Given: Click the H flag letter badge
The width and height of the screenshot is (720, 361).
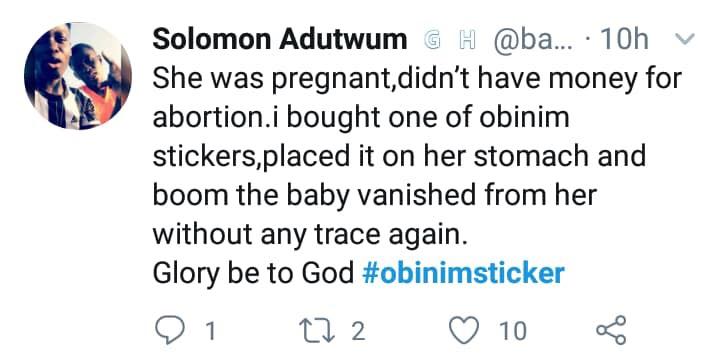Looking at the screenshot, I should pos(466,40).
